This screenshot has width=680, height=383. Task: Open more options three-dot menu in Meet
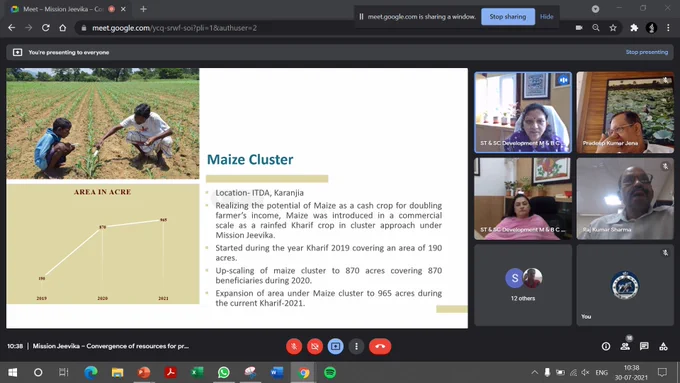click(356, 346)
